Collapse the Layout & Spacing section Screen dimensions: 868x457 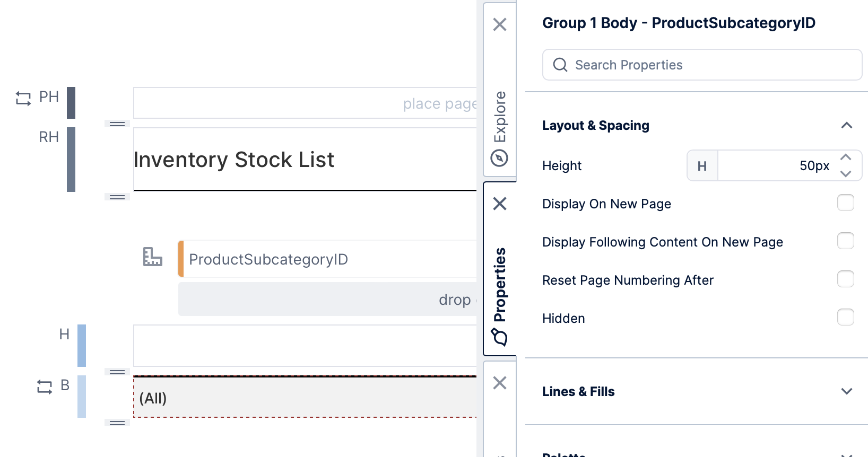[x=846, y=126]
